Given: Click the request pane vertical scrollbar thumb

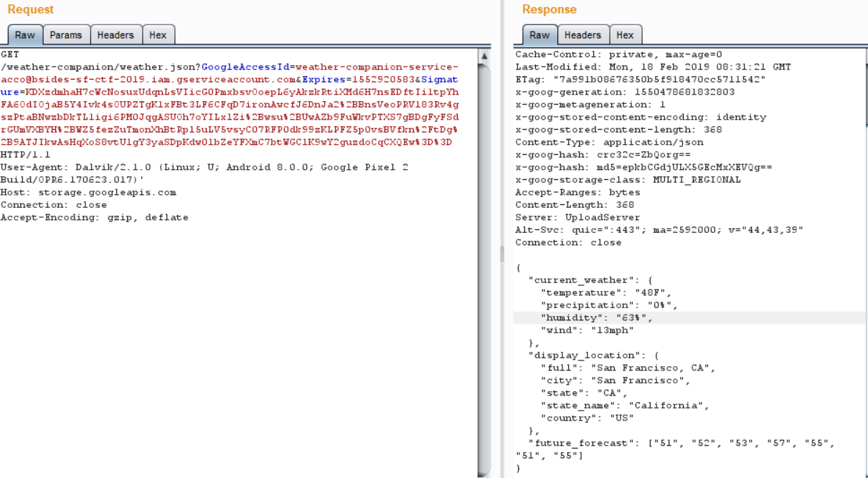Looking at the screenshot, I should pyautogui.click(x=484, y=265).
